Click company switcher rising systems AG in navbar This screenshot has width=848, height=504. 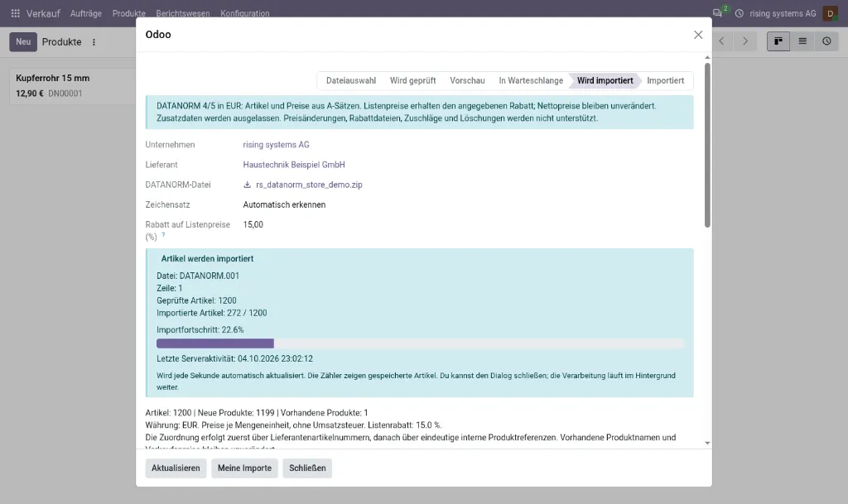tap(783, 13)
